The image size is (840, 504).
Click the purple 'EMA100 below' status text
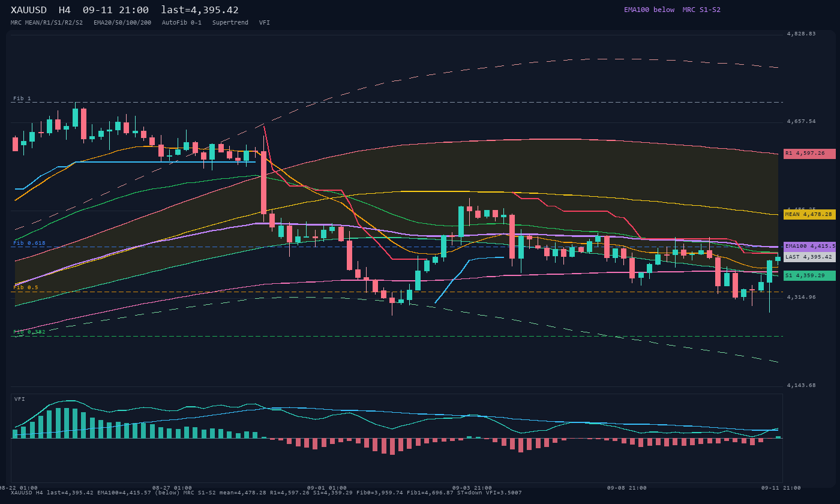649,10
